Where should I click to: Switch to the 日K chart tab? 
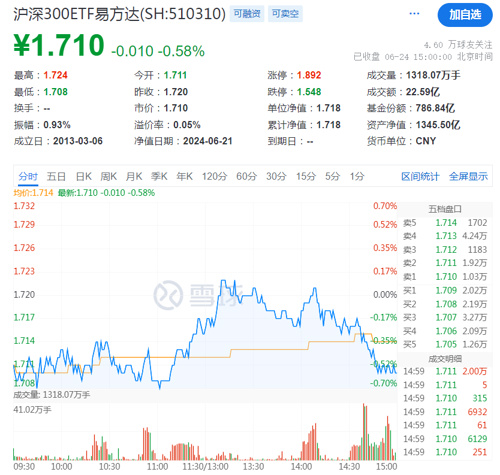click(x=84, y=176)
